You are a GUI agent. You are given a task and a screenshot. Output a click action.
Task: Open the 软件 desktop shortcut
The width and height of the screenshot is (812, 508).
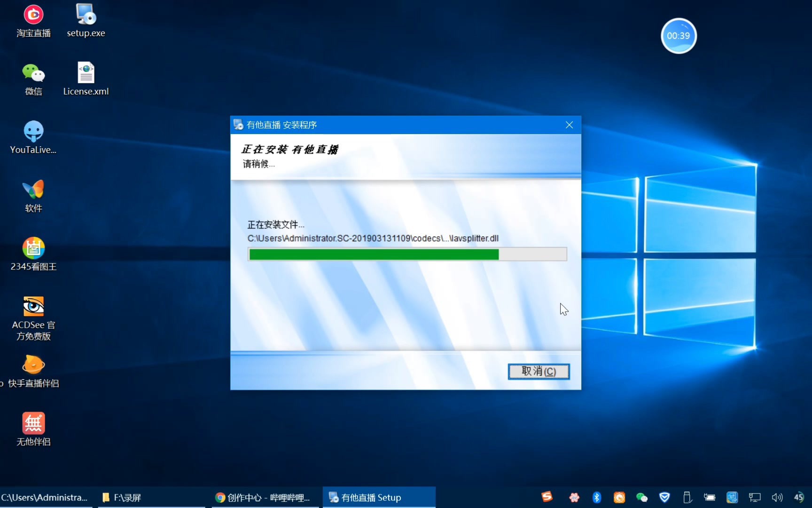[x=33, y=196]
